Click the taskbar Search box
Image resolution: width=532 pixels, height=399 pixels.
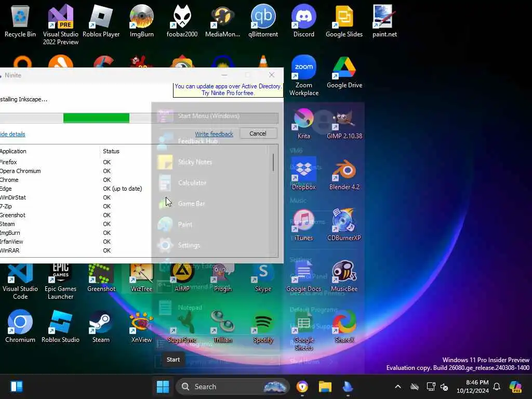(233, 387)
